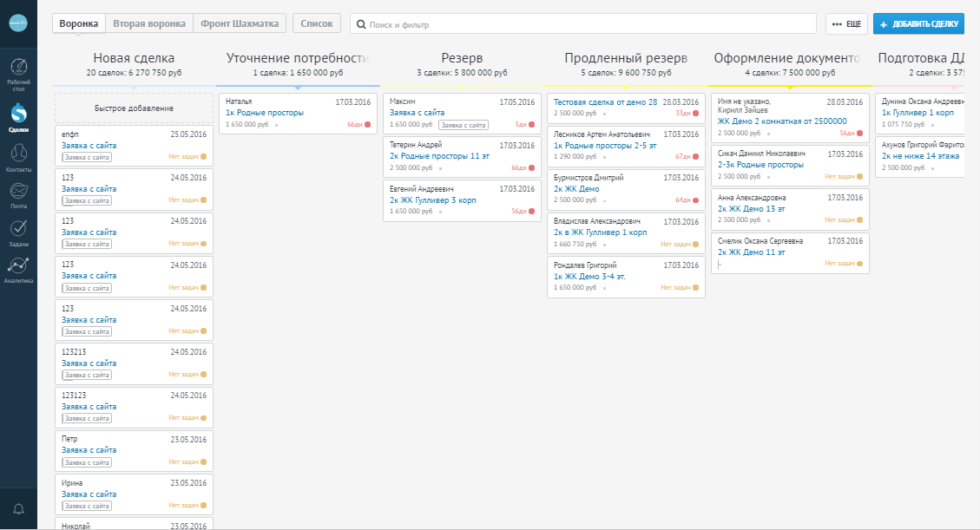Image resolution: width=980 pixels, height=530 pixels.
Task: Click red dot on Тетерин Андрей card
Action: [532, 168]
